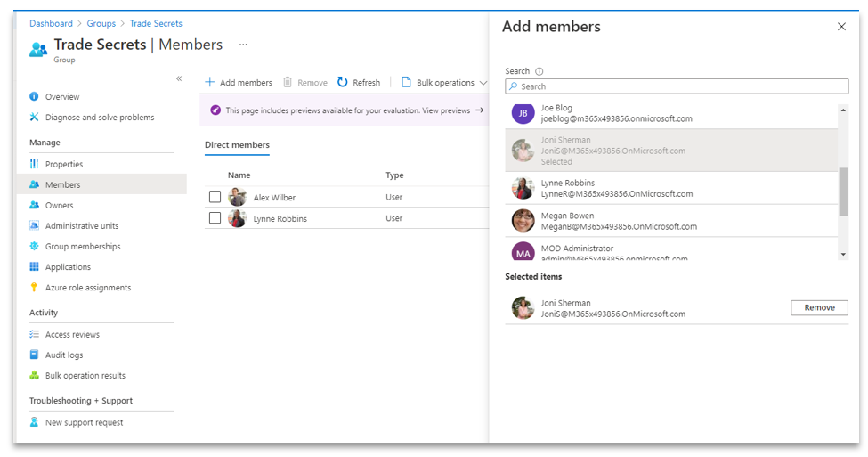Remove Joni Sherman from selected items

click(x=819, y=308)
